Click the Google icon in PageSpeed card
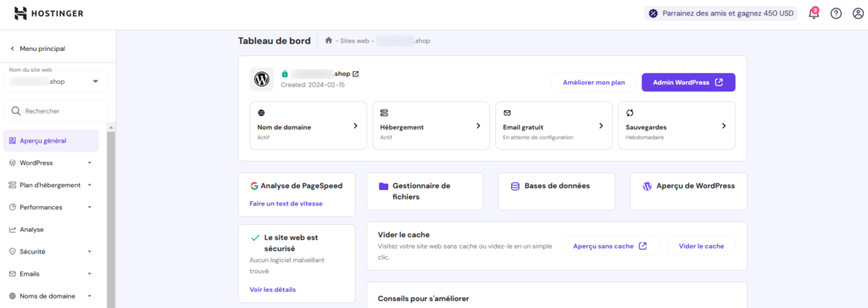 tap(254, 186)
